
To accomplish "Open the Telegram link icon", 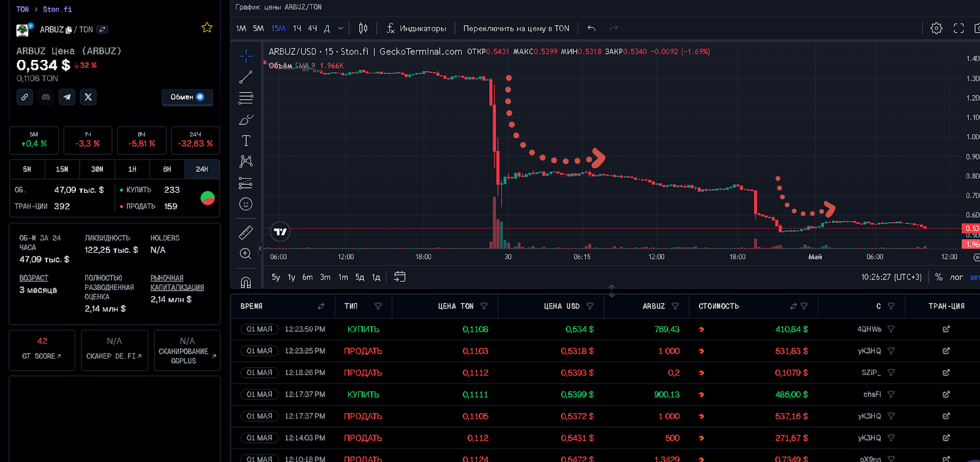I will [x=67, y=97].
